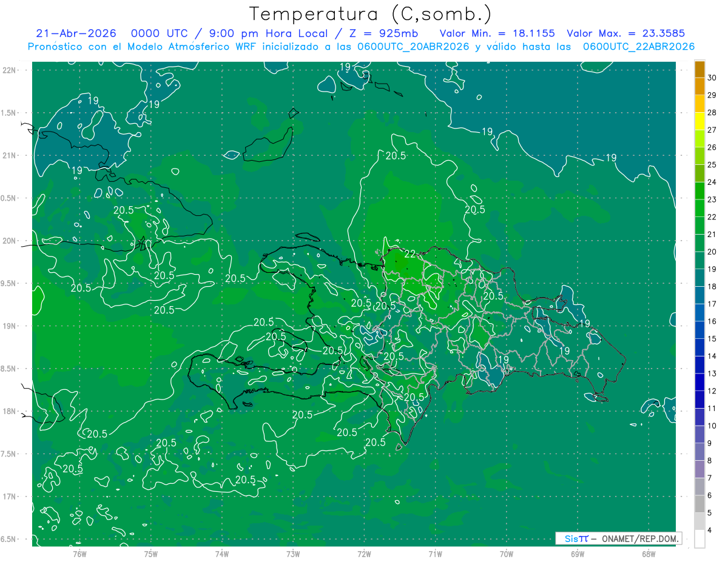Click legend value 30 label
The width and height of the screenshot is (728, 562).
713,78
